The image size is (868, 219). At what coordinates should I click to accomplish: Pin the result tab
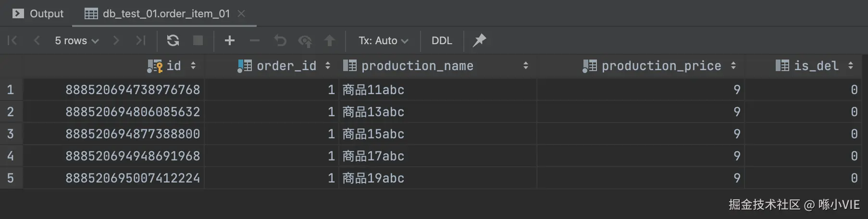pyautogui.click(x=479, y=40)
